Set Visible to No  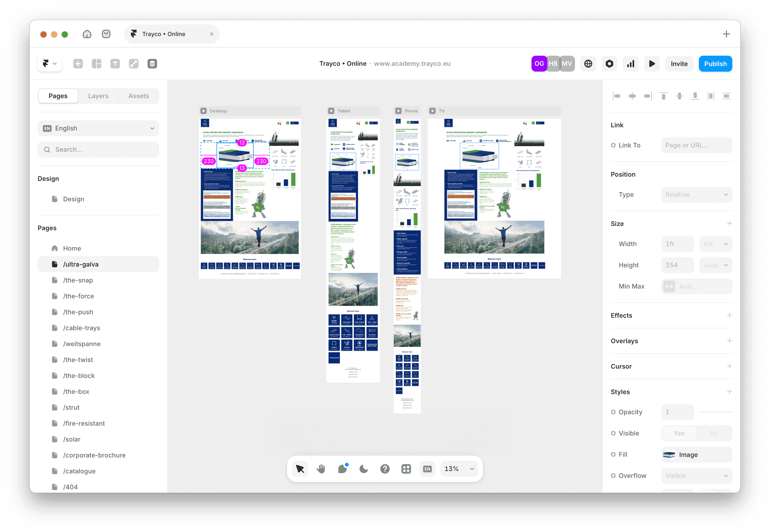point(714,433)
